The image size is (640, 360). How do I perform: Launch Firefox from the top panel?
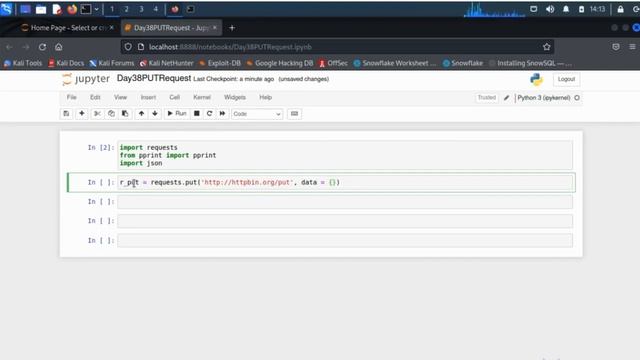click(72, 9)
